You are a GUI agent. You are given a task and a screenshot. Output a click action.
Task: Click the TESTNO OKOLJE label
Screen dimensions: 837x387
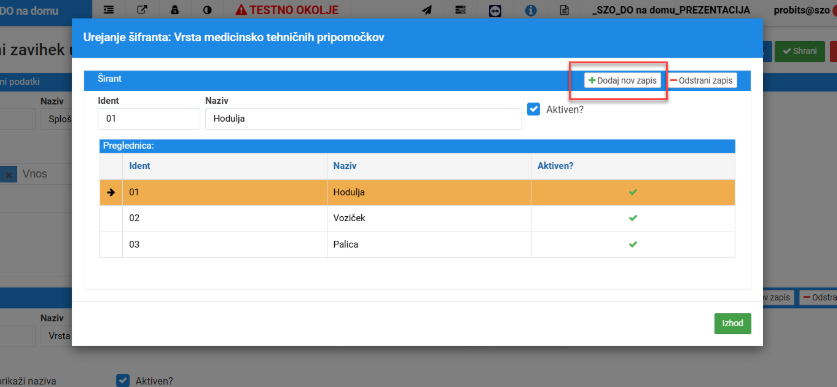tap(287, 10)
